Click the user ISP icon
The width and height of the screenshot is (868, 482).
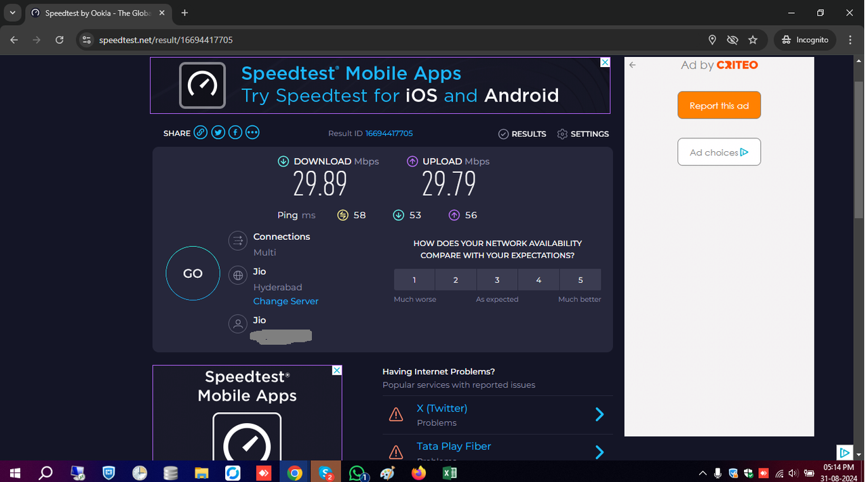[237, 324]
